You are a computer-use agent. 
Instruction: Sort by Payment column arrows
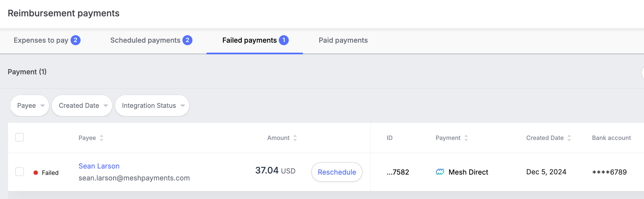tap(466, 138)
